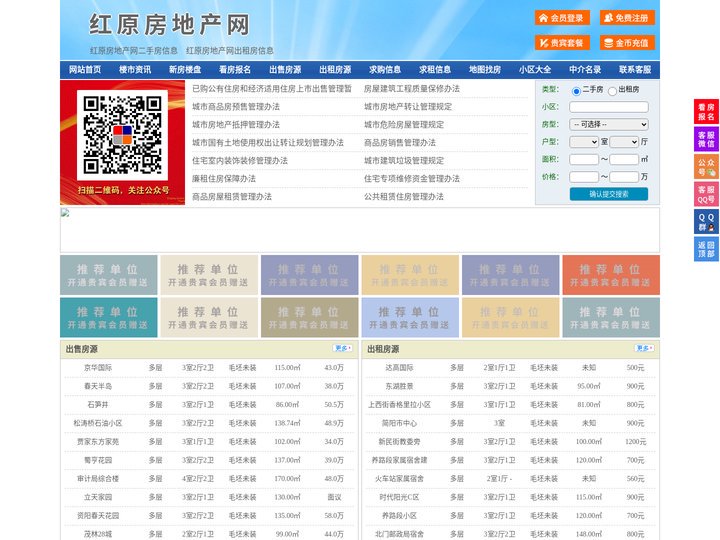The width and height of the screenshot is (720, 540).
Task: Open 商品房销售管理办法 link
Action: point(400,142)
